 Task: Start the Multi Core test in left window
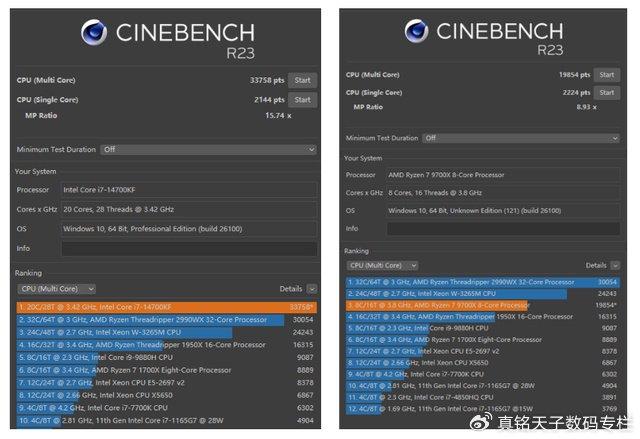click(x=302, y=80)
